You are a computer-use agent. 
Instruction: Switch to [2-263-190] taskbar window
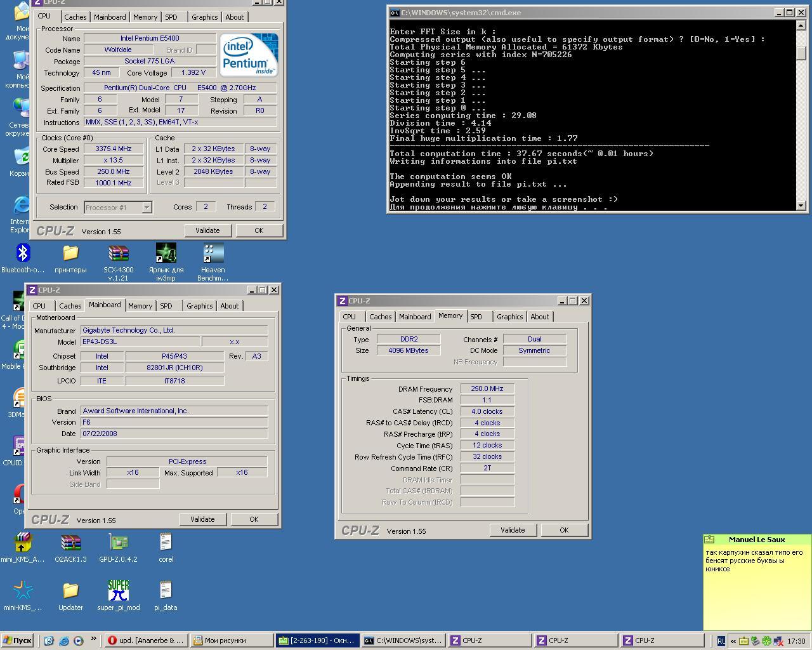coord(318,641)
